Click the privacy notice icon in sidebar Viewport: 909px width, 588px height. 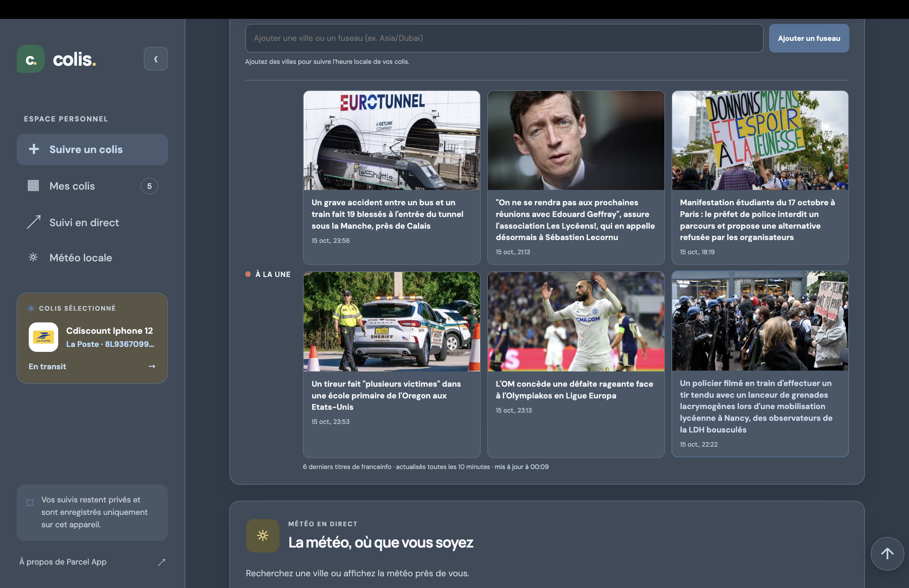tap(30, 502)
